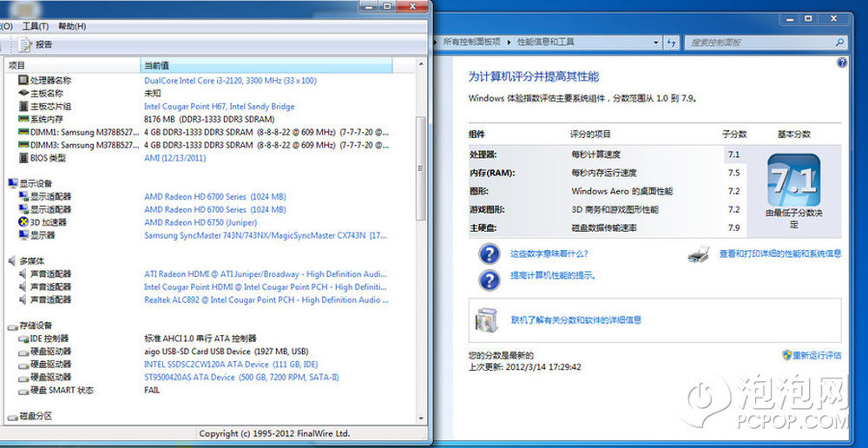Open the AMI (12/13/2011) BIOS link
Viewport: 868px width, 448px height.
click(175, 158)
